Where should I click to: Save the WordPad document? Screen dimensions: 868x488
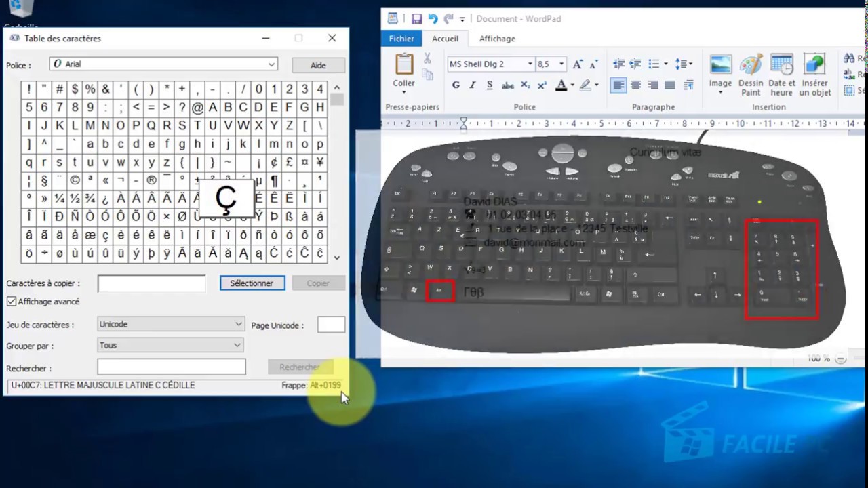[x=416, y=19]
